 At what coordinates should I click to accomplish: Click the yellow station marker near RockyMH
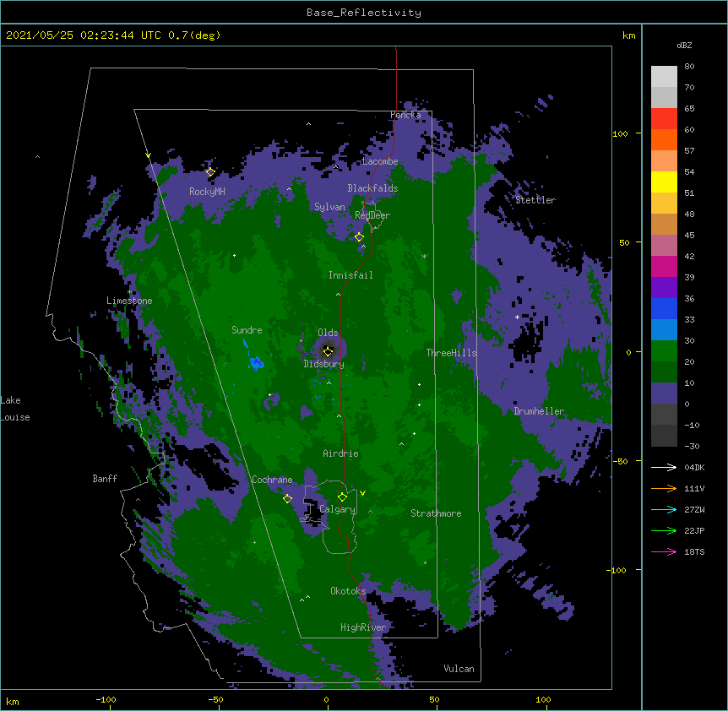pyautogui.click(x=210, y=171)
